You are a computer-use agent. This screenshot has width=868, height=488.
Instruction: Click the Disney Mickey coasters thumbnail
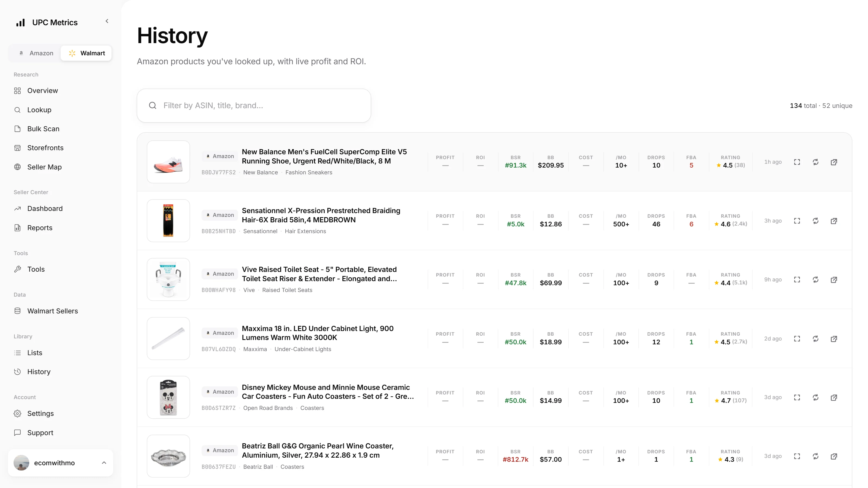coord(168,397)
